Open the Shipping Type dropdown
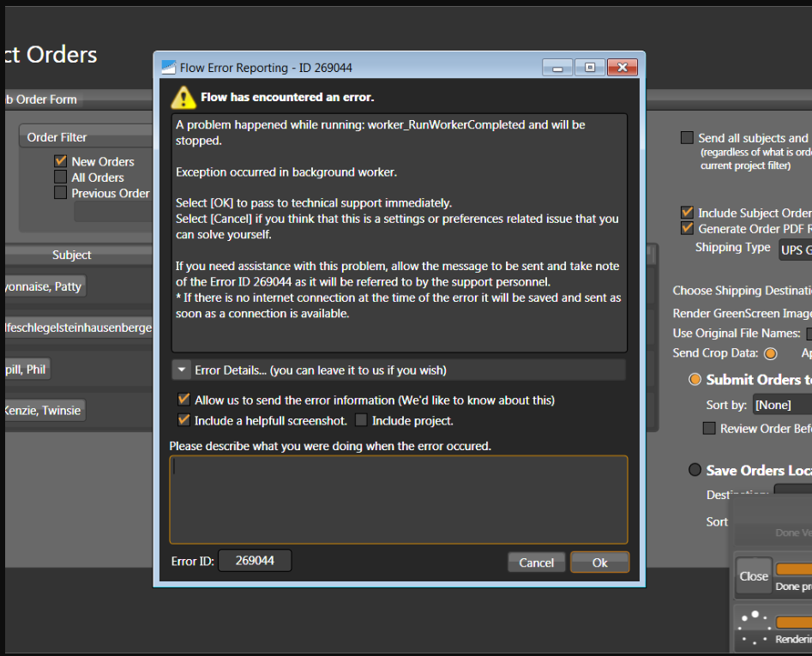812x656 pixels. 796,250
